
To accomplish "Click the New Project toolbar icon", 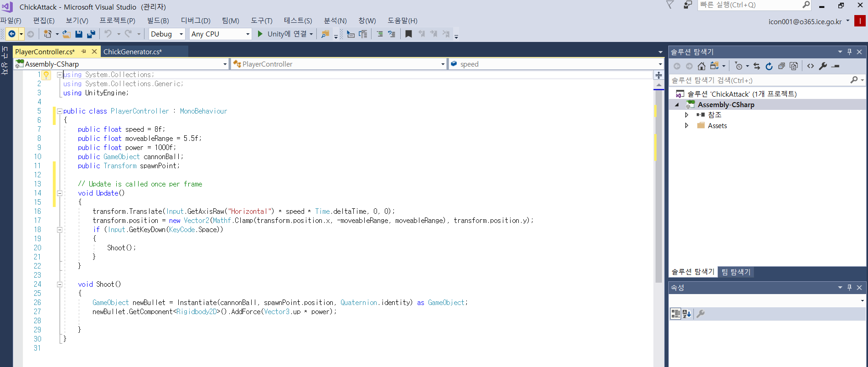I will click(48, 34).
